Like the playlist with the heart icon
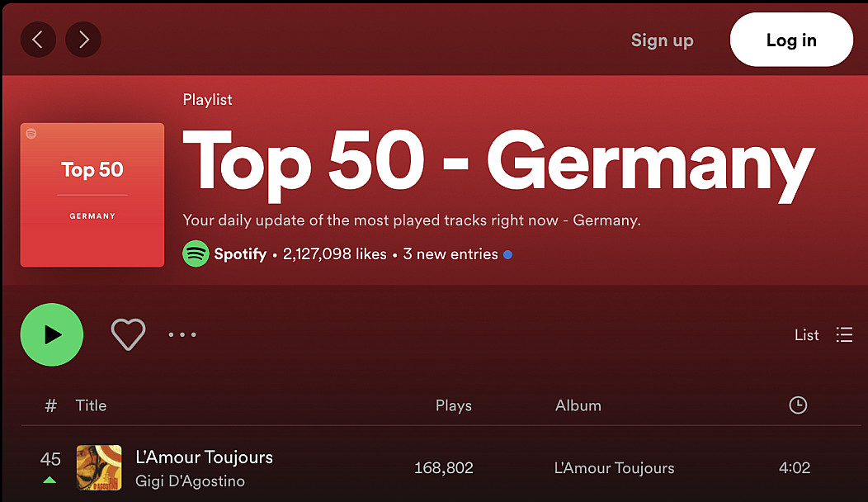The width and height of the screenshot is (868, 502). click(129, 334)
